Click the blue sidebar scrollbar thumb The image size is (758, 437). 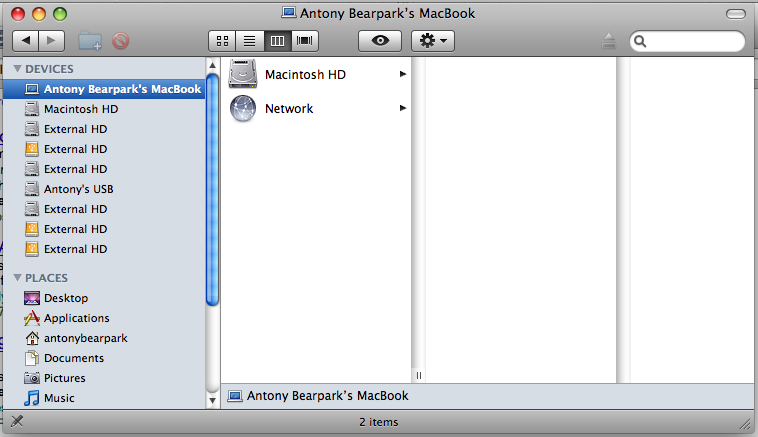click(212, 190)
